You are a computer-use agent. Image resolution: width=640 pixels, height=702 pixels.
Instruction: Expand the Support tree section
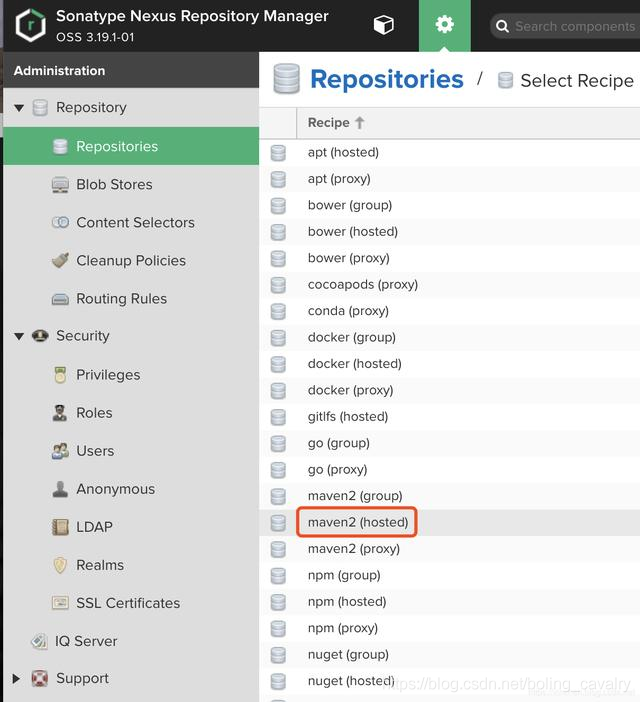[x=16, y=679]
